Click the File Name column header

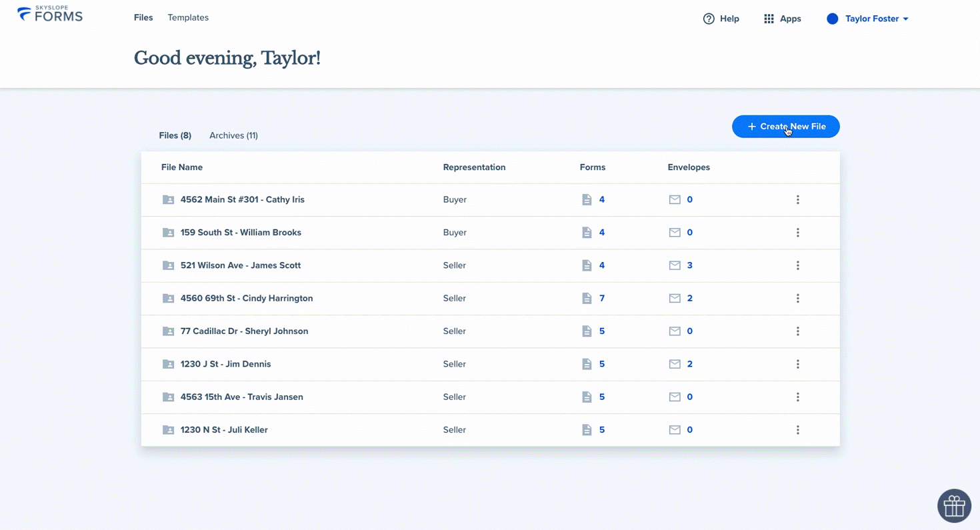click(182, 167)
